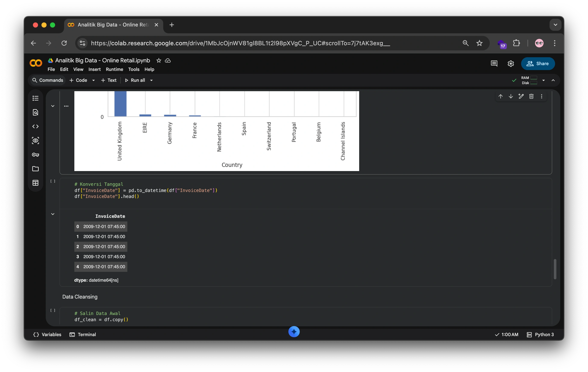Expand the Run all dropdown arrow
This screenshot has height=372, width=588.
(x=151, y=80)
